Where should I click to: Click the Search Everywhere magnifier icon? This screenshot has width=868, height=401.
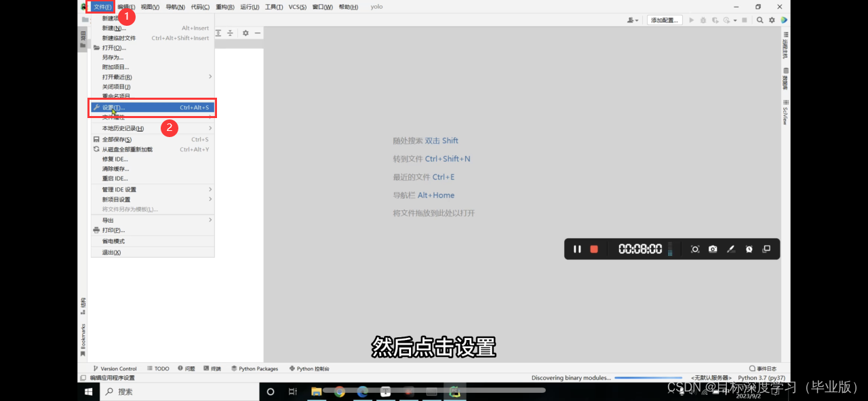[760, 20]
